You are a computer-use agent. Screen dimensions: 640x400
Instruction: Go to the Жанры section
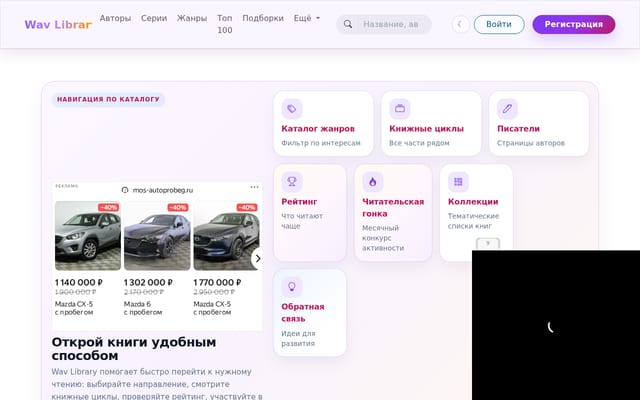click(x=192, y=18)
